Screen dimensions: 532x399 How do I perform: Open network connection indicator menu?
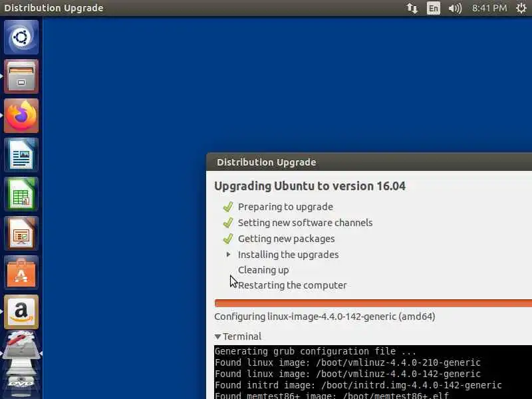click(412, 8)
